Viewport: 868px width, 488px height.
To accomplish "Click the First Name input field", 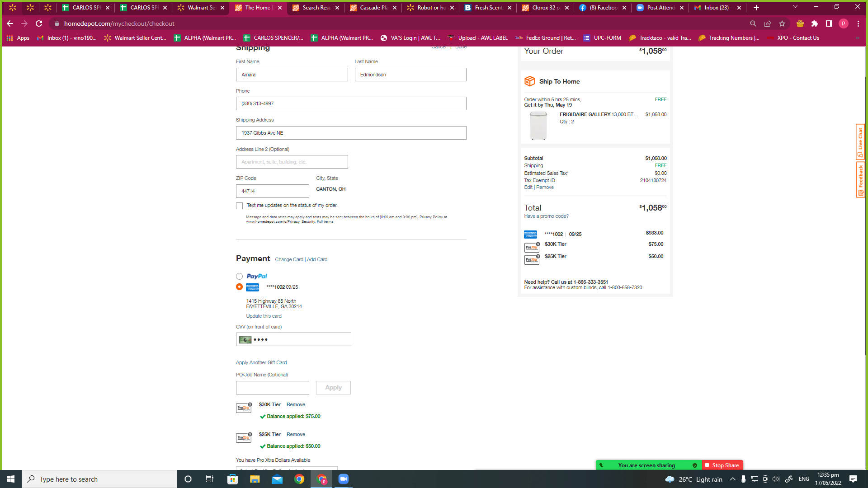I will 292,75.
